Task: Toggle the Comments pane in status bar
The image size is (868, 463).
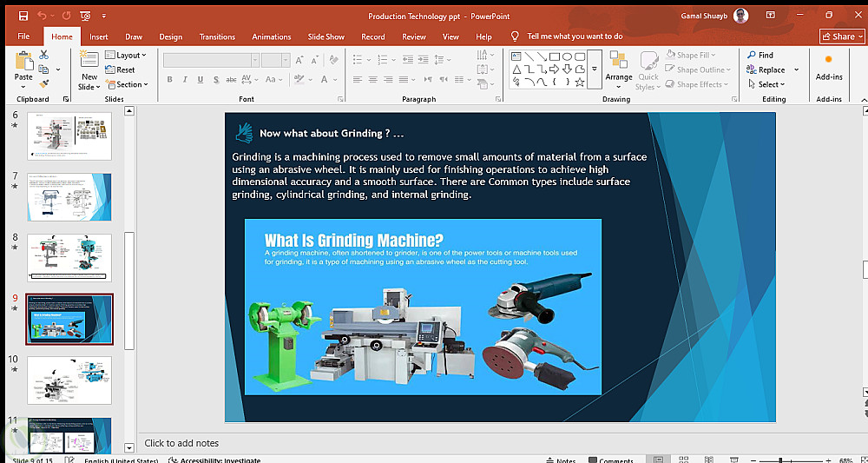Action: point(610,460)
